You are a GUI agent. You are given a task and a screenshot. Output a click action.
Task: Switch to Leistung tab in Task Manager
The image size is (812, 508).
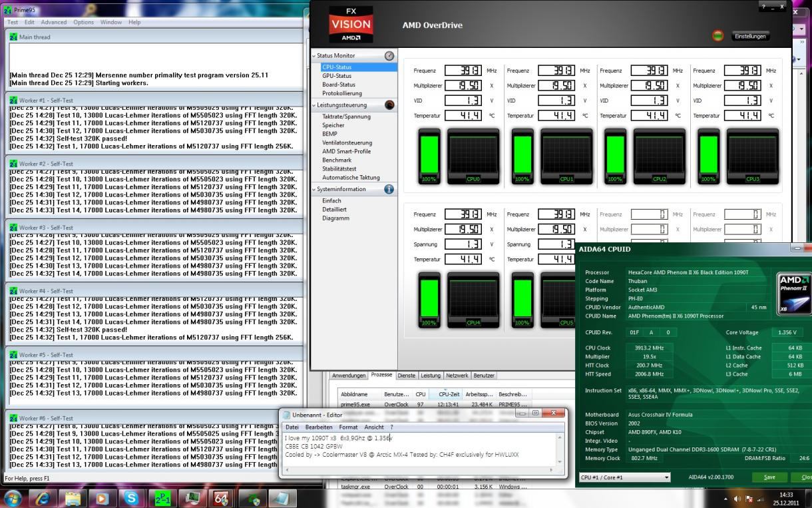click(431, 376)
